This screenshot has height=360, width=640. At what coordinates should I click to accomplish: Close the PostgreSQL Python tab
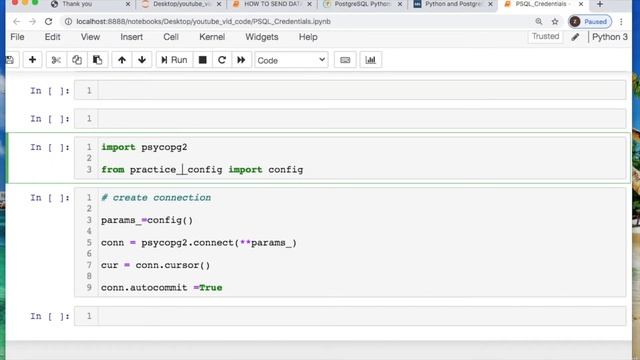(x=400, y=4)
